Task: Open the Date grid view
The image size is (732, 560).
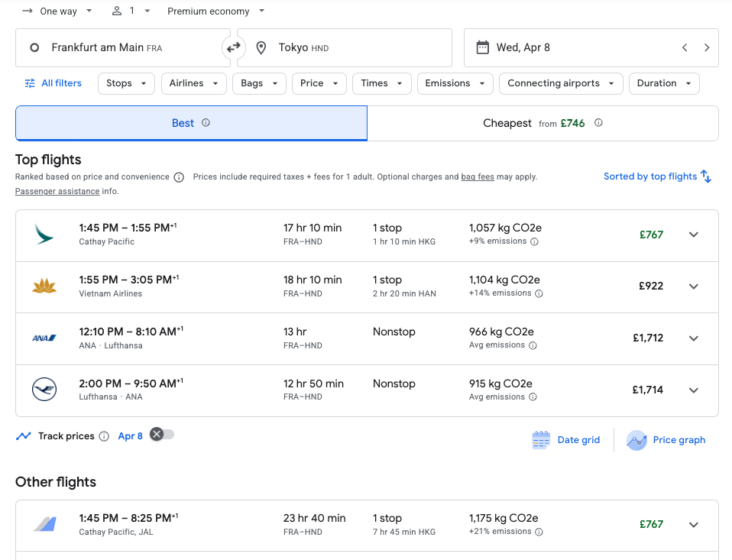Action: point(566,440)
